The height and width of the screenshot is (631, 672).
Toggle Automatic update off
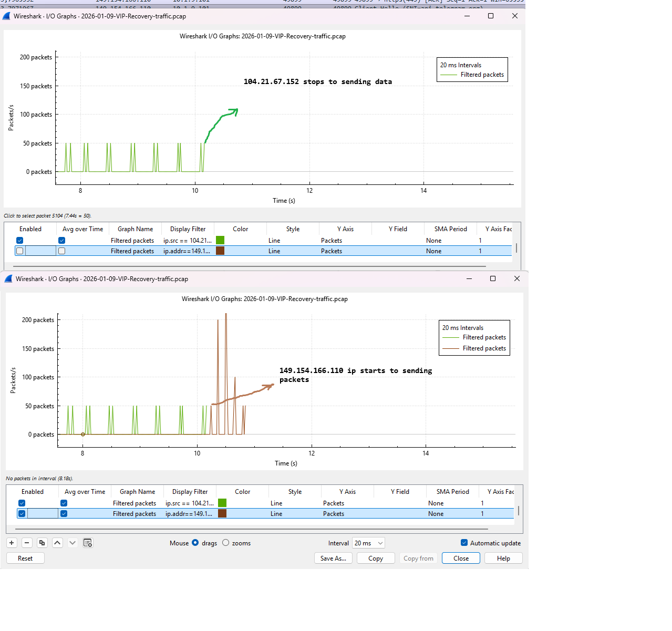pyautogui.click(x=464, y=543)
